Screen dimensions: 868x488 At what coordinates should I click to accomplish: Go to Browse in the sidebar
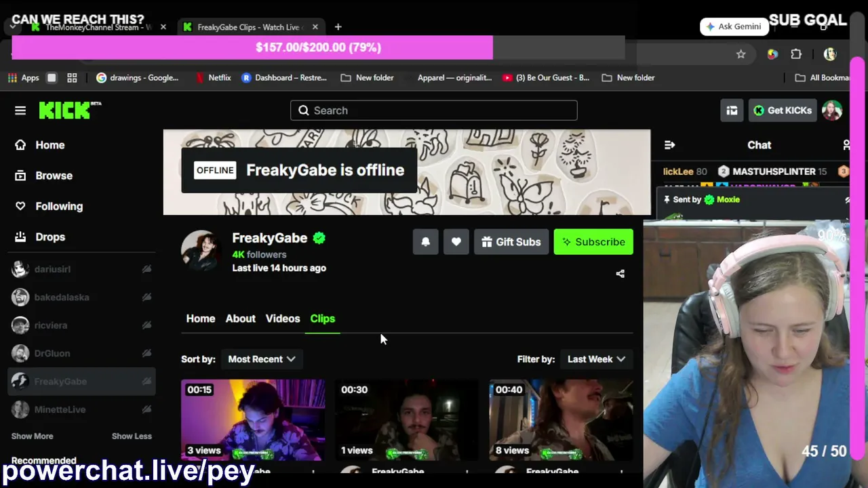[x=54, y=176]
